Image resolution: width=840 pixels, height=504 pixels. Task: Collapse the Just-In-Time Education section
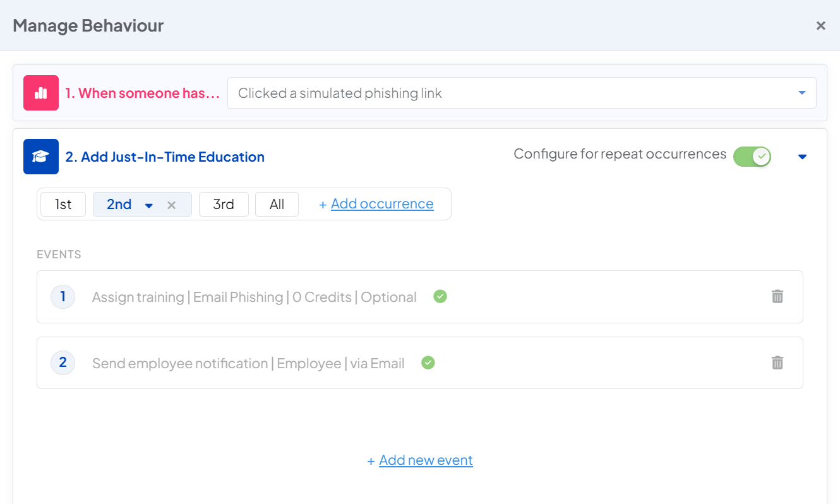pyautogui.click(x=802, y=156)
